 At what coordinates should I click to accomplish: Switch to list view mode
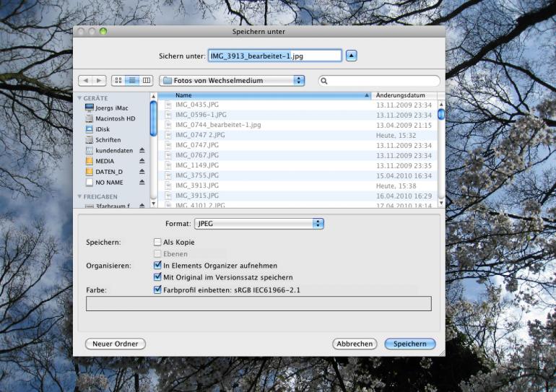pyautogui.click(x=132, y=80)
